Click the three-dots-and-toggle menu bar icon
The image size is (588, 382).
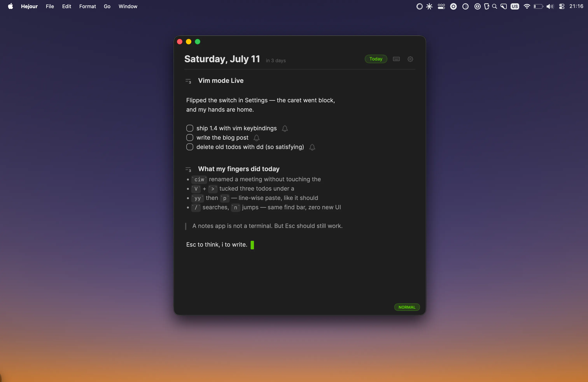(441, 6)
